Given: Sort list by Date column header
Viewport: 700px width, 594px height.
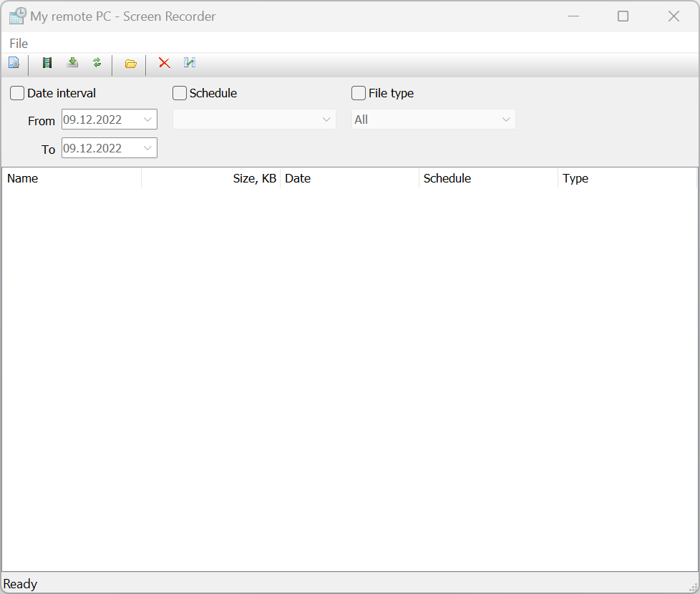Looking at the screenshot, I should [349, 178].
